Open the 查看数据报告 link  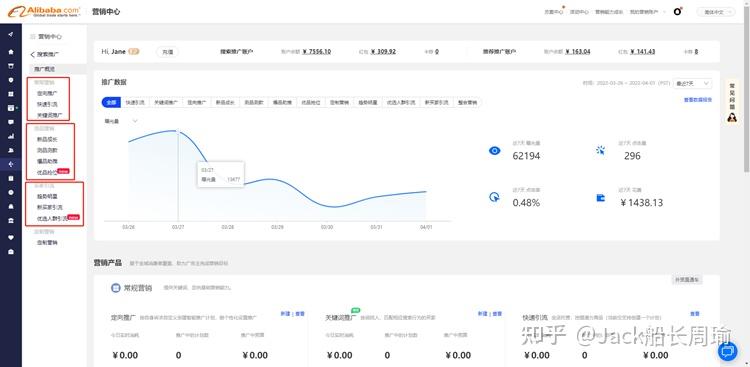click(x=698, y=100)
